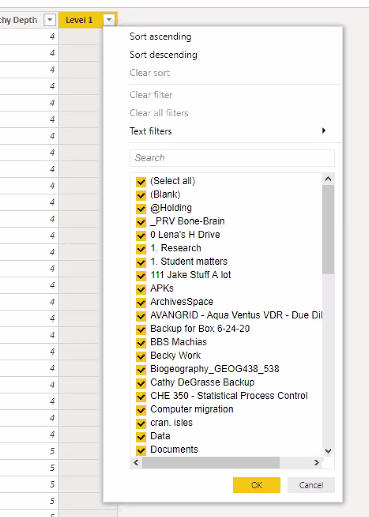Focus the Search input field
Viewport: 369px width, 517px height.
pos(232,158)
